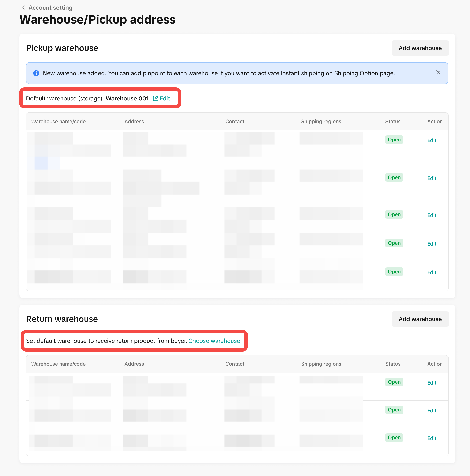Edit the fifth pickup warehouse row
The width and height of the screenshot is (470, 476).
432,272
